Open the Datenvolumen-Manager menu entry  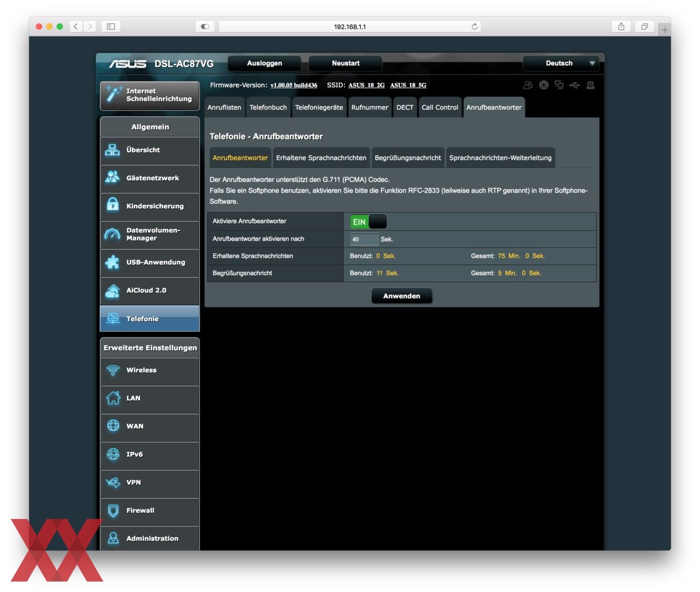coord(150,234)
